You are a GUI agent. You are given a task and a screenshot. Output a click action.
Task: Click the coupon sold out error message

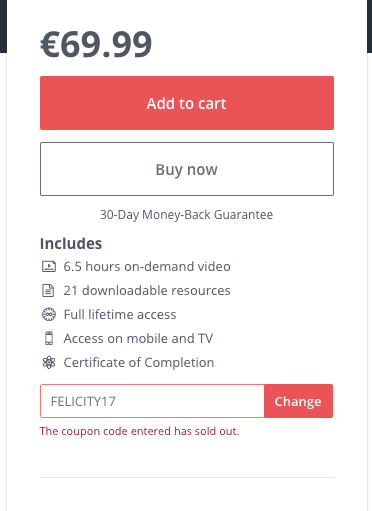[139, 431]
